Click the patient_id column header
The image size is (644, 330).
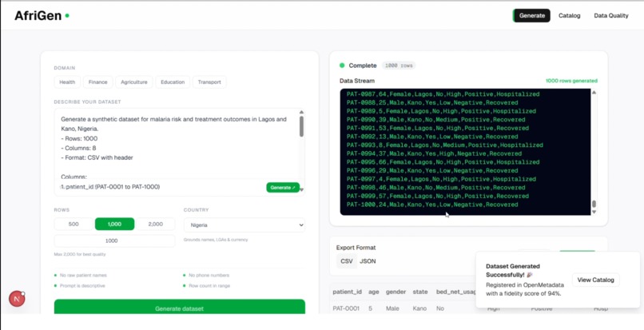click(347, 292)
